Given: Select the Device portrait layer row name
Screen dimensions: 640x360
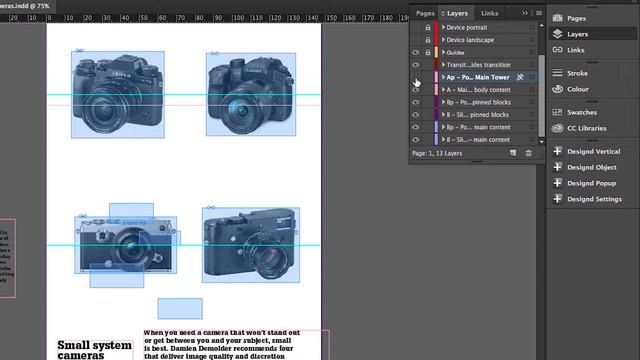Looking at the screenshot, I should [467, 27].
